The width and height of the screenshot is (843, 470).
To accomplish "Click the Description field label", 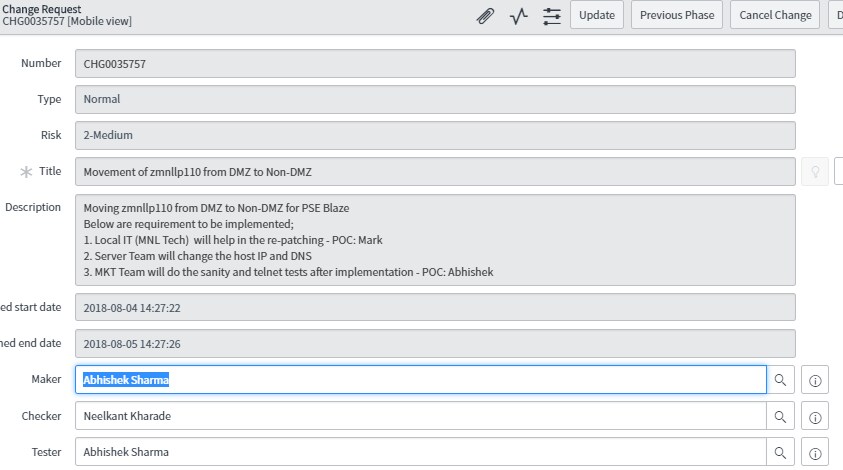I will 33,207.
